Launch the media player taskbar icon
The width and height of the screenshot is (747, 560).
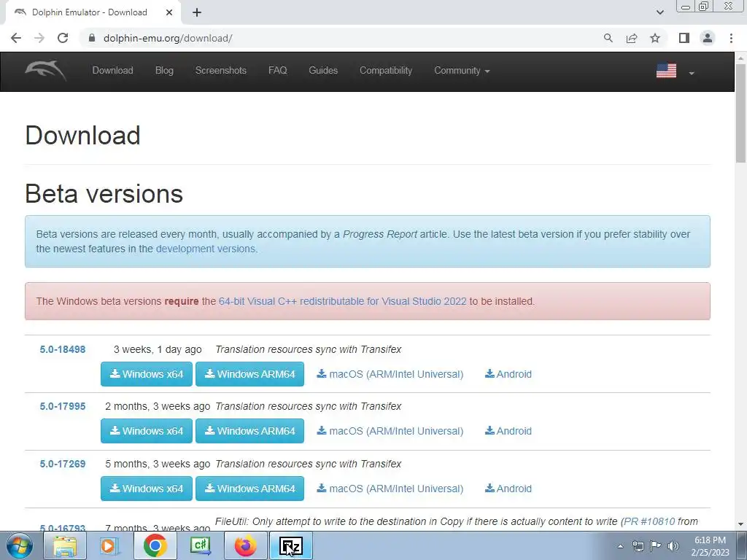[x=109, y=545]
